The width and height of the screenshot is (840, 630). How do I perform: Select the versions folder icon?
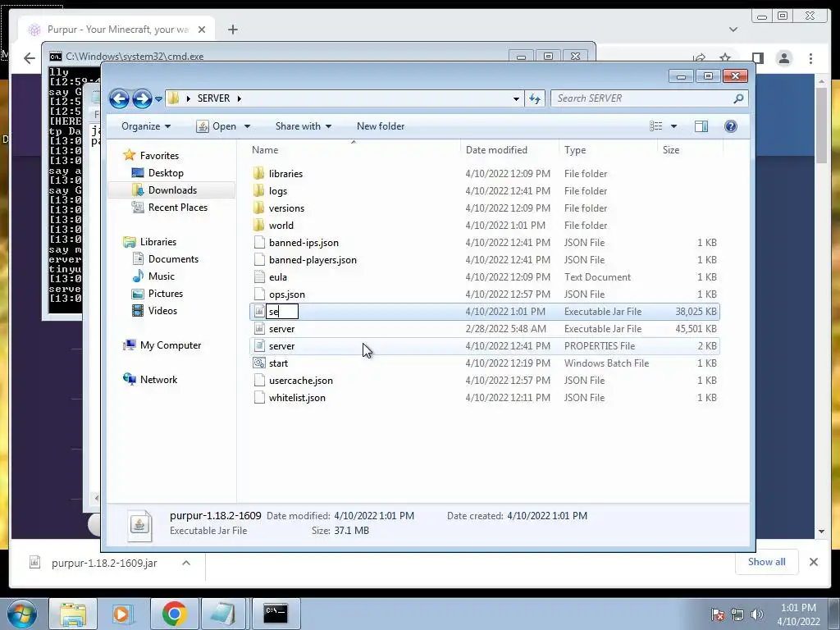point(258,208)
